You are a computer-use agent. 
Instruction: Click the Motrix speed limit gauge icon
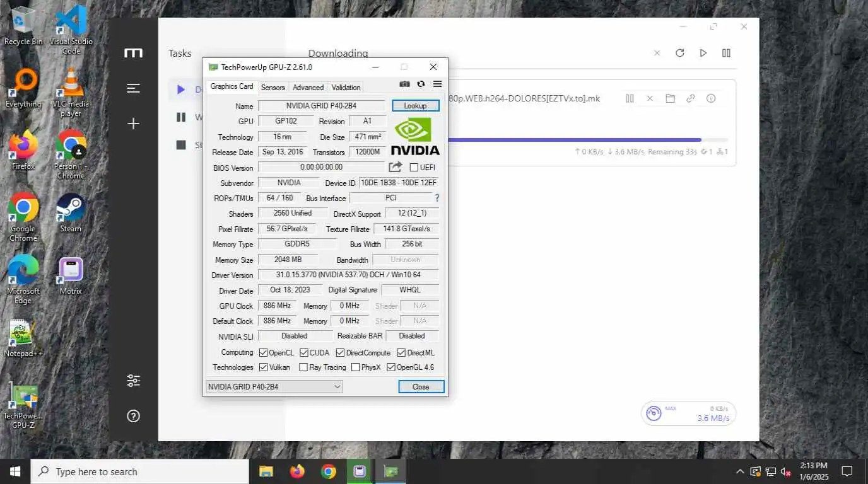(x=654, y=413)
